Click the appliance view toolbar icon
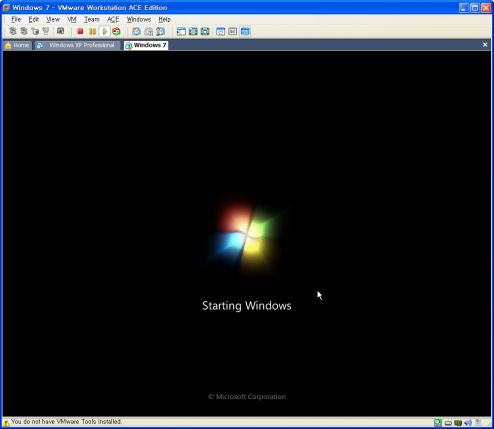The height and width of the screenshot is (429, 494). [233, 31]
